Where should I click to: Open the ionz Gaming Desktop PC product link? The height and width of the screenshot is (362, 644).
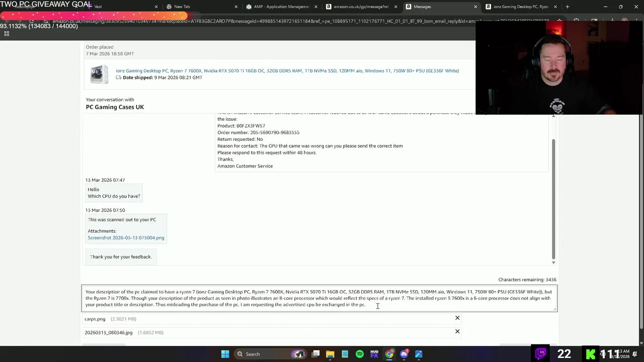(x=287, y=71)
